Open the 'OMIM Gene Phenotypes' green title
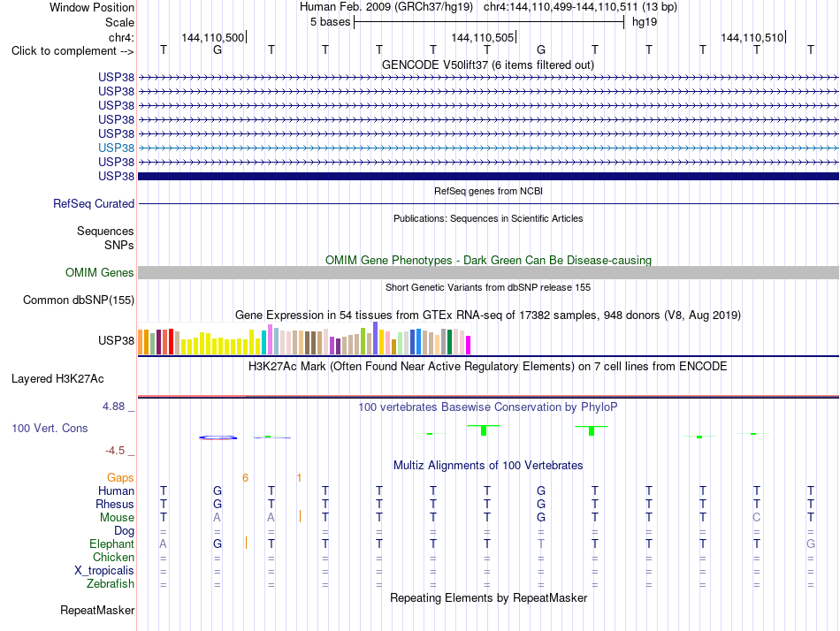The image size is (840, 631). (488, 260)
